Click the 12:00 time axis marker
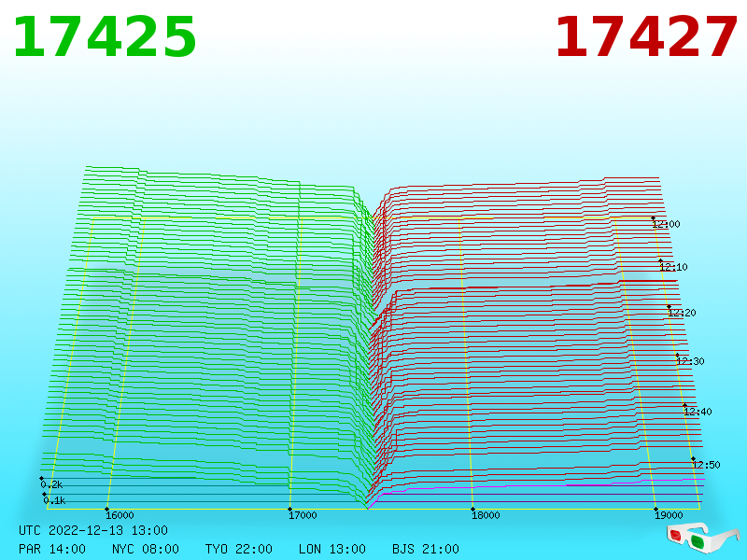 666,224
